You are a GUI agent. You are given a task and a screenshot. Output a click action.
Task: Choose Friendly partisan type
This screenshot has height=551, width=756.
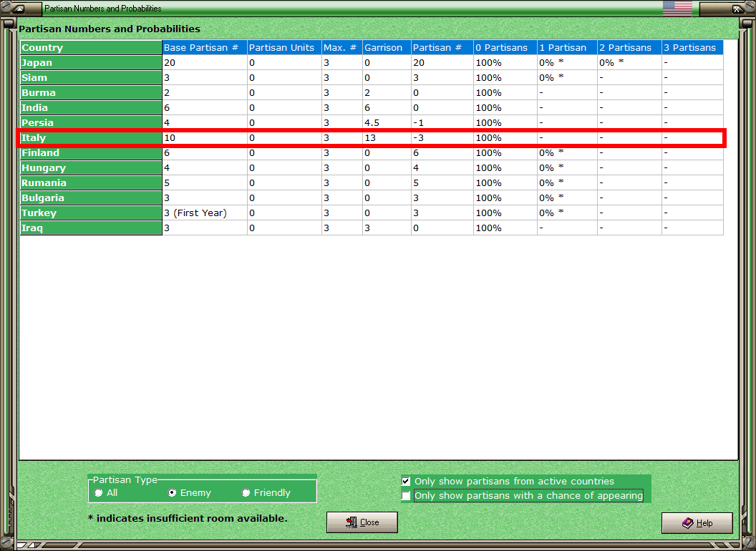point(246,492)
